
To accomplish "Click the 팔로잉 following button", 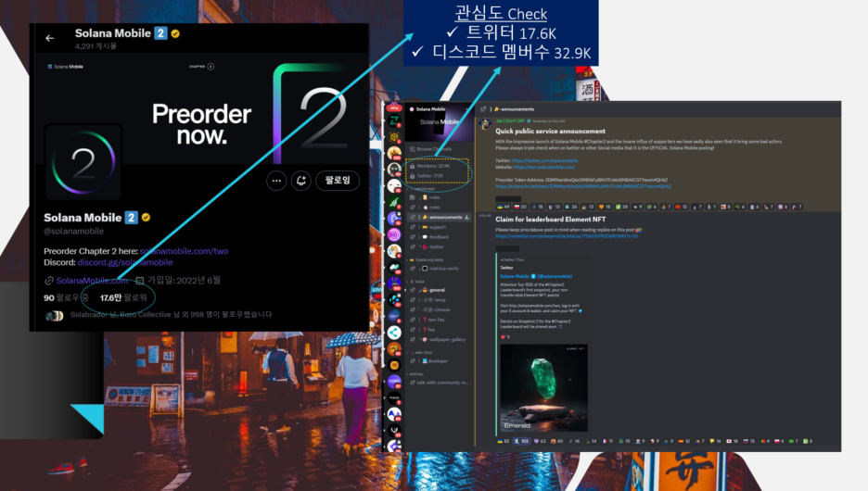I will [338, 181].
